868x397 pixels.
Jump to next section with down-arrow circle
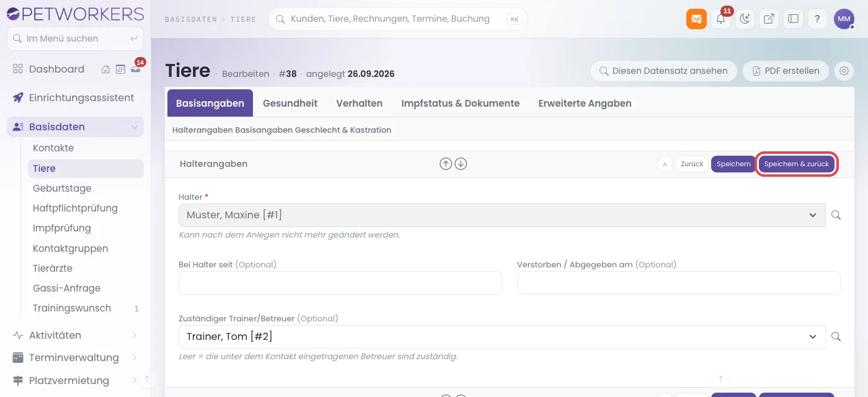coord(461,164)
